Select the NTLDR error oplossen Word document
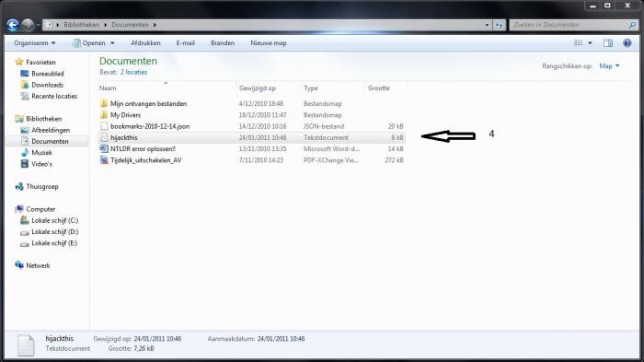This screenshot has height=362, width=644. (x=143, y=149)
